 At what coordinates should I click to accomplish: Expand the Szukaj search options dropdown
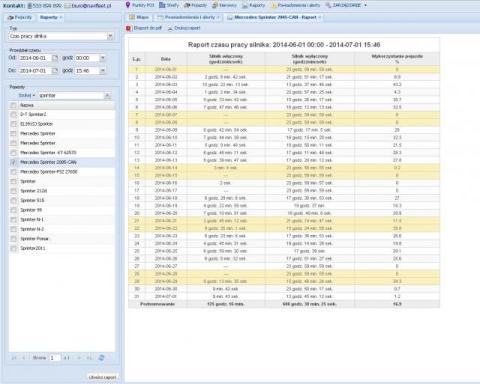coord(27,96)
